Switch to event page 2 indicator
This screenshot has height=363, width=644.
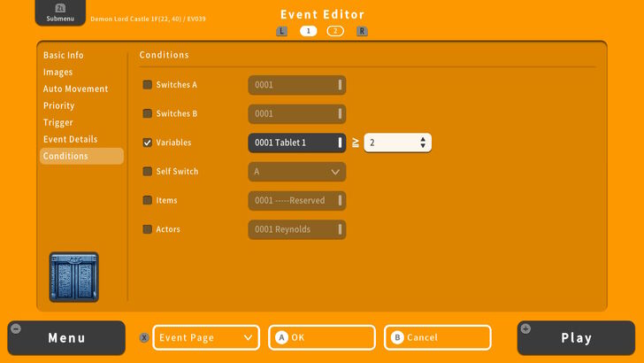[x=335, y=31]
